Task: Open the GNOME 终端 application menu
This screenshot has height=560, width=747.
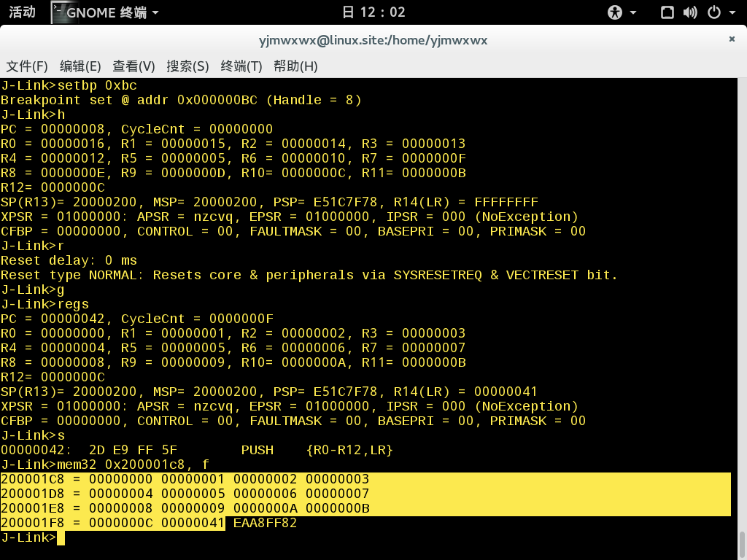Action: point(105,12)
